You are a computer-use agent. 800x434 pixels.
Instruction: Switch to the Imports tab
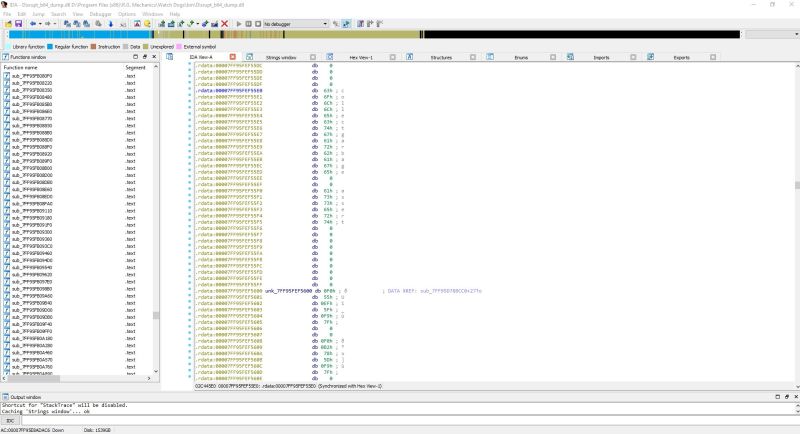coord(601,57)
